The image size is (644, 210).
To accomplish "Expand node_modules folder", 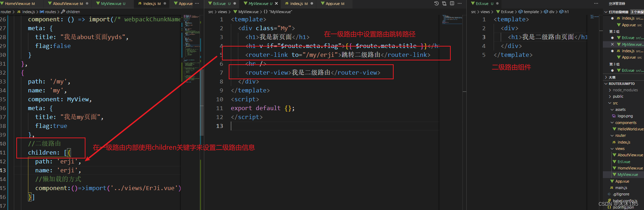I will pyautogui.click(x=623, y=90).
